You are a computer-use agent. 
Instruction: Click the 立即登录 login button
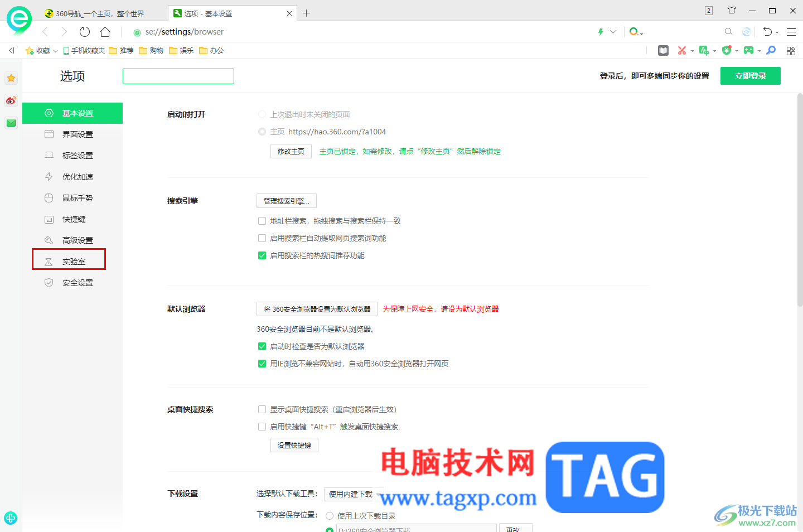tap(751, 76)
